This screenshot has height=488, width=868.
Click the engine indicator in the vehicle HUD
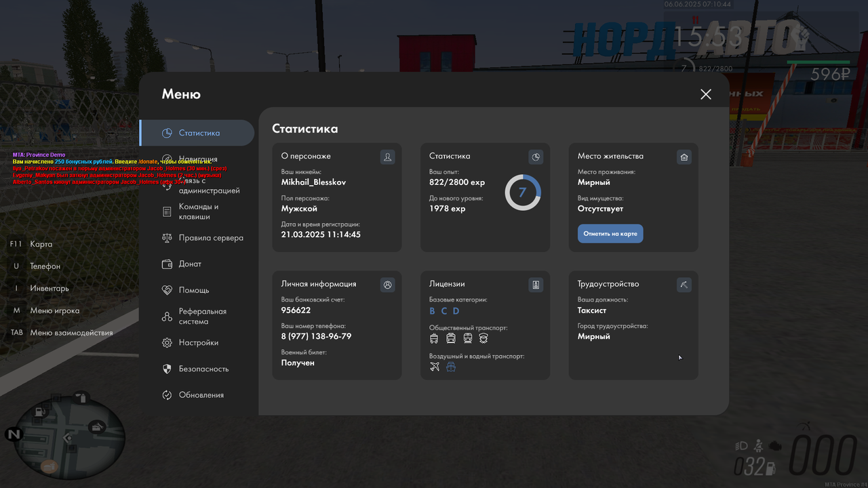[775, 445]
